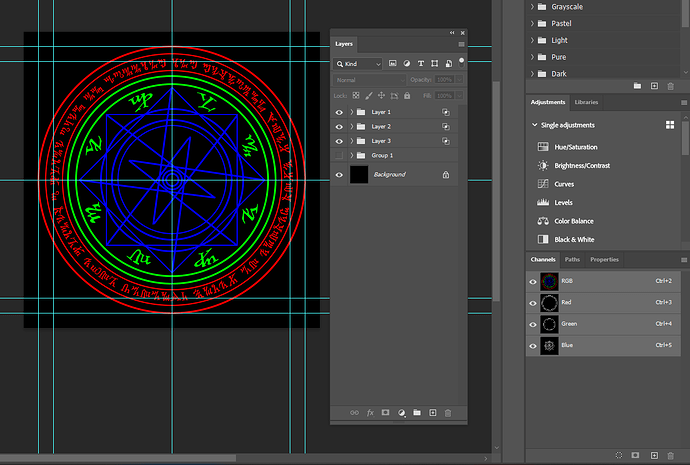The image size is (690, 465).
Task: Create new swatch group folder icon
Action: 637,86
